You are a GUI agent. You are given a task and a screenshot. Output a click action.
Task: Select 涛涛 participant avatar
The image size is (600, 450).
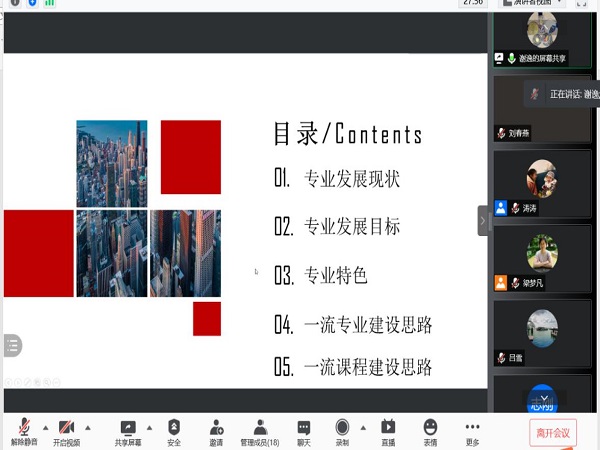pos(542,179)
